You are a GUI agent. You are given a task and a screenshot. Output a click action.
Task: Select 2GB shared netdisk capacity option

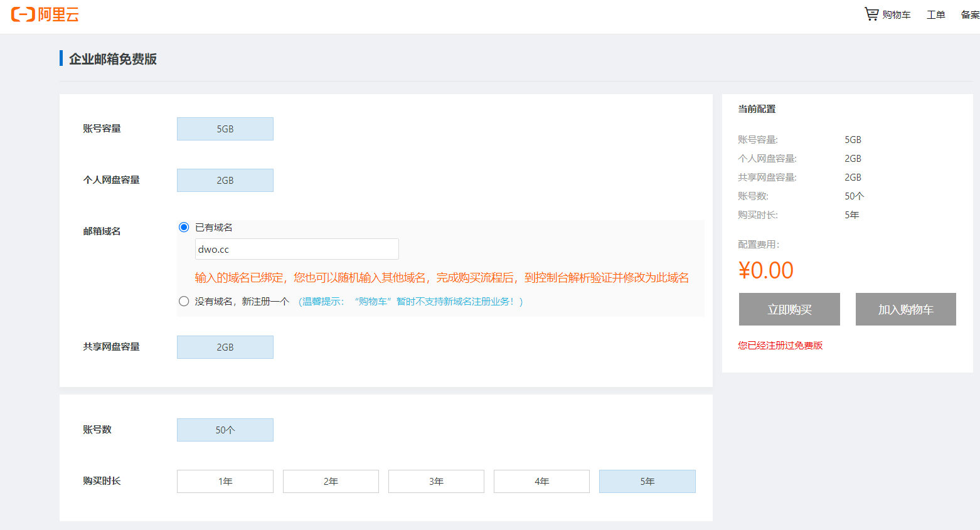(x=225, y=347)
